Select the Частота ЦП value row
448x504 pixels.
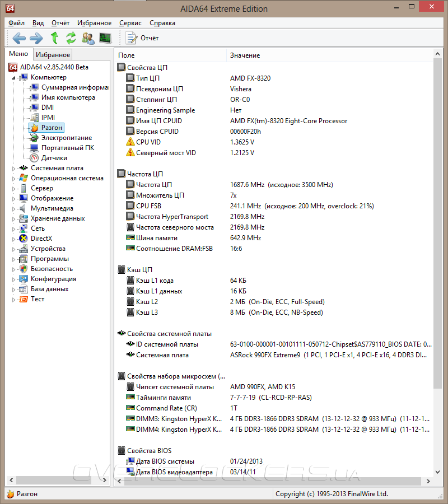pyautogui.click(x=273, y=184)
